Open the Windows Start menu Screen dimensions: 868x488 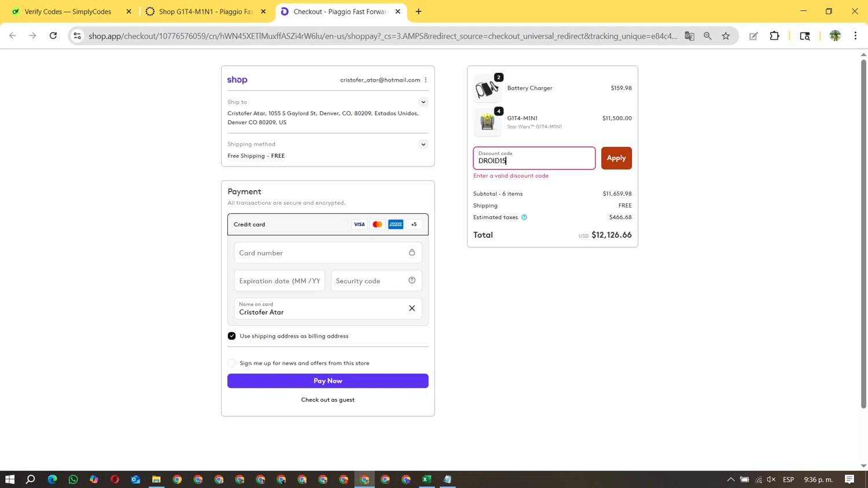tap(10, 479)
